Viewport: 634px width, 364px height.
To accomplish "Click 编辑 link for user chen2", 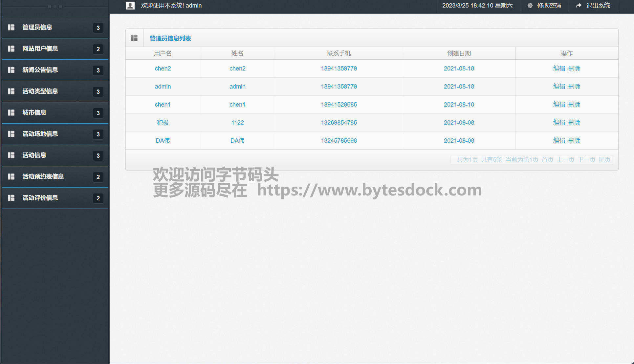I will [x=559, y=69].
